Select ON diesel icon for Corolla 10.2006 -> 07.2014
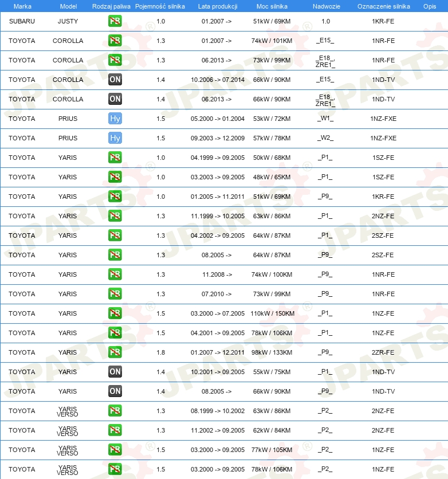 (115, 80)
